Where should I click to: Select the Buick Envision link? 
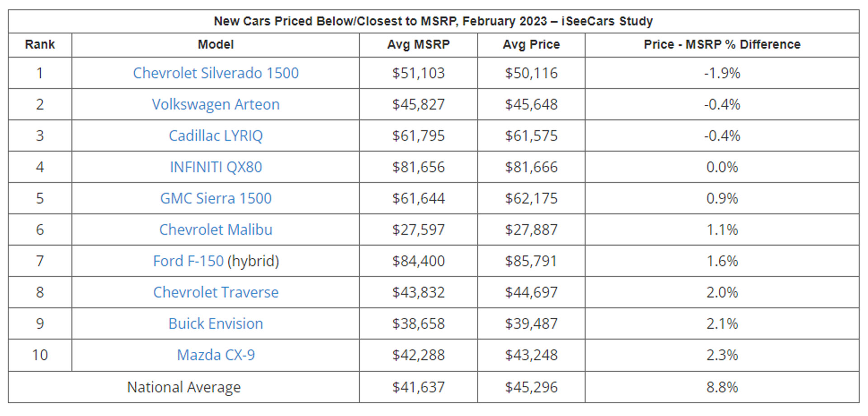(216, 324)
